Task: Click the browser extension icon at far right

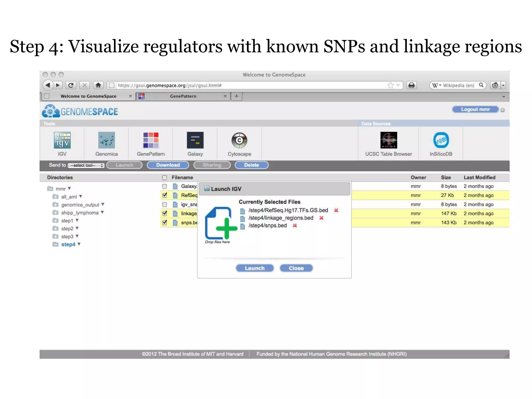Action: point(495,85)
